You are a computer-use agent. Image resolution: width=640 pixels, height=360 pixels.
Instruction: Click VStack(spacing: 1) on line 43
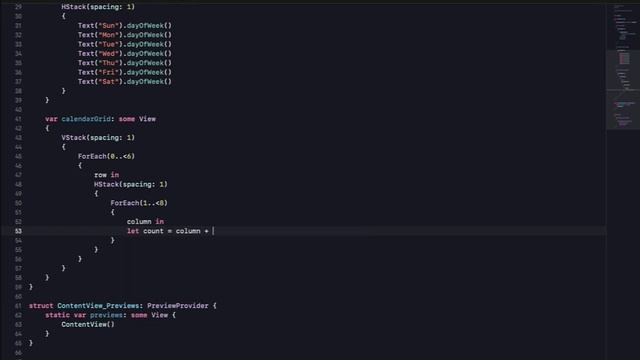[98, 138]
